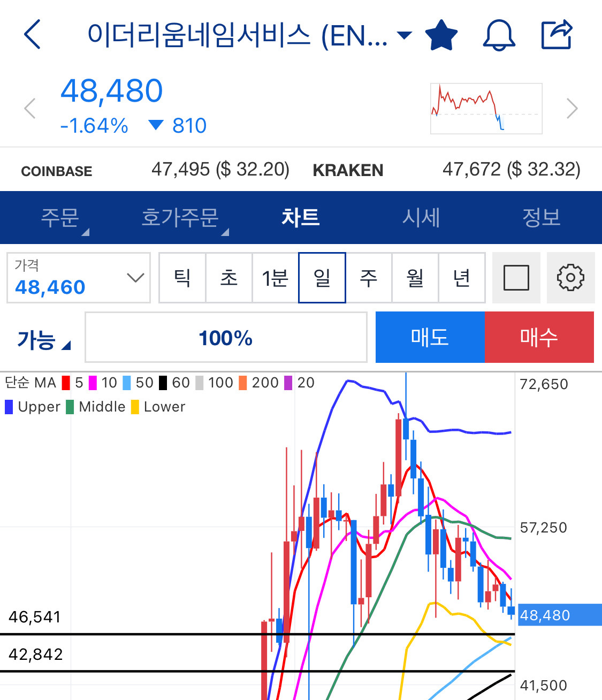Open chart settings gear icon

pyautogui.click(x=570, y=278)
